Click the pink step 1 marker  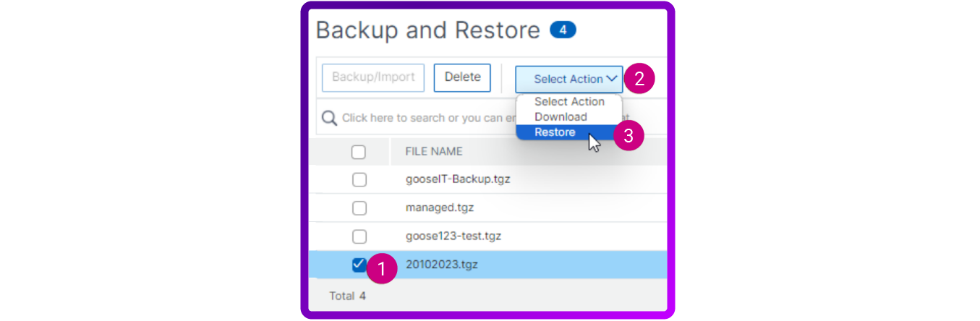tap(382, 270)
